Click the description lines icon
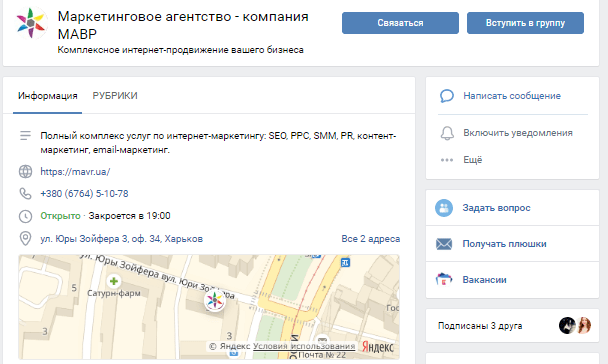608x364 pixels. click(25, 136)
